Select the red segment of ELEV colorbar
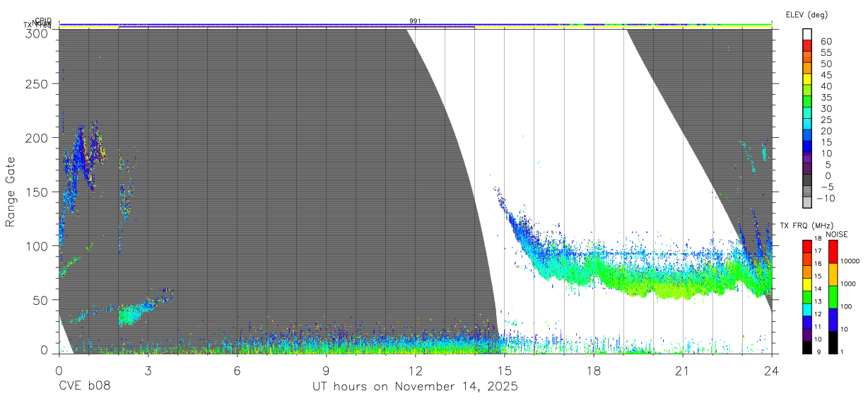Viewport: 868px width, 401px height. click(808, 45)
